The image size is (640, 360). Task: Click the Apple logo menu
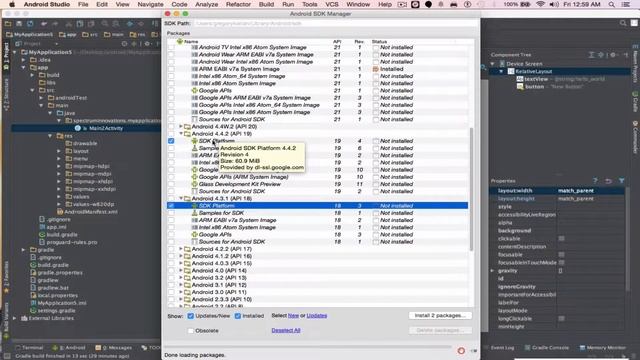click(x=12, y=4)
